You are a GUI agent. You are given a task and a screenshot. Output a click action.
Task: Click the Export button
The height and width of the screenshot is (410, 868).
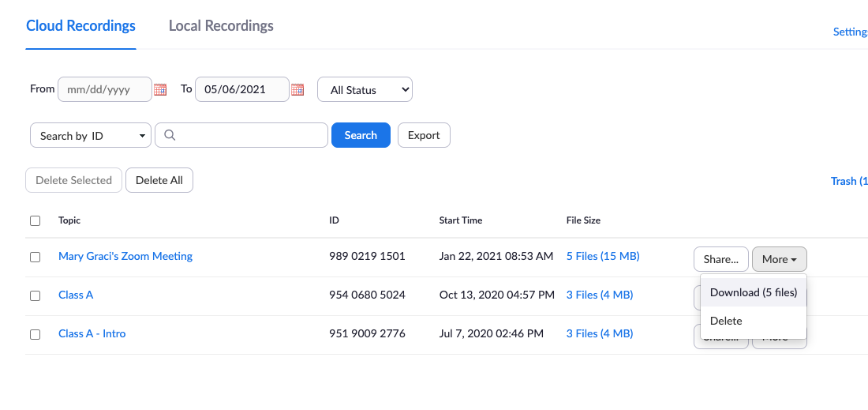coord(424,135)
